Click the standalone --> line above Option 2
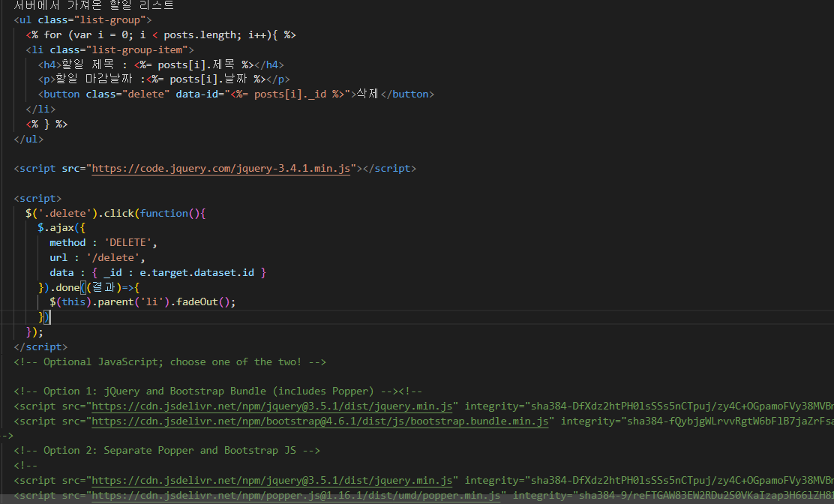 tap(7, 436)
